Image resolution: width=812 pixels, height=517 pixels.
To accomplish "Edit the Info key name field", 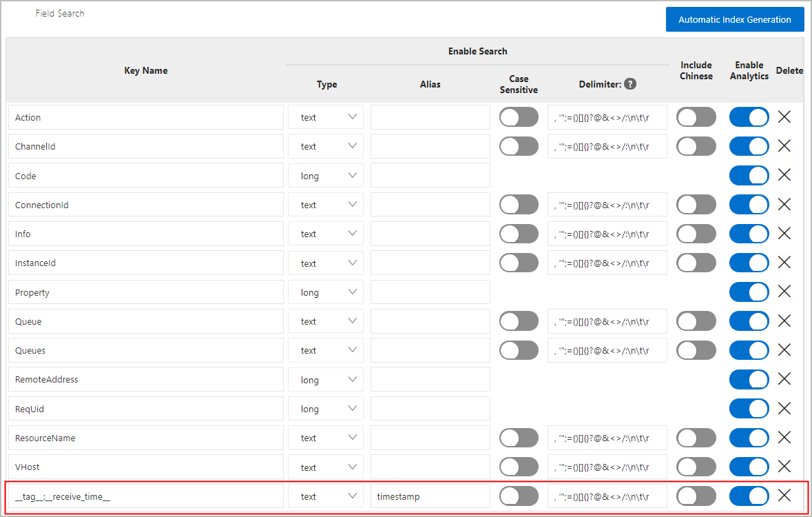I will point(146,234).
